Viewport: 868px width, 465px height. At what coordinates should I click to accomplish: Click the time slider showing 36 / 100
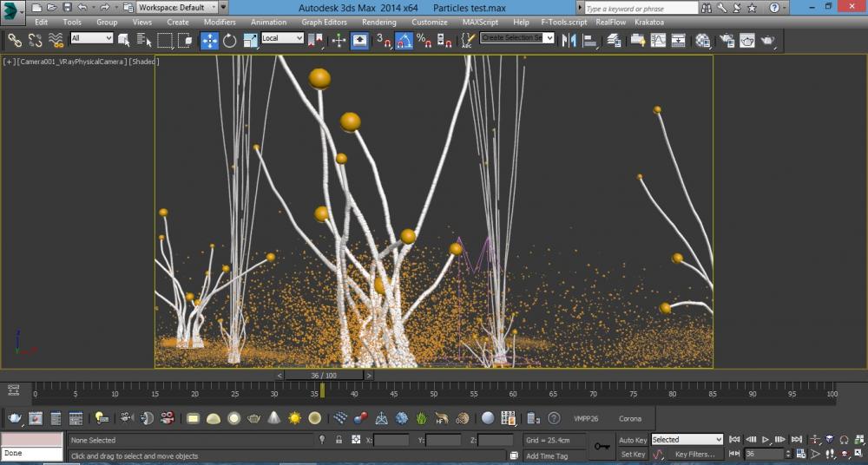tap(323, 376)
